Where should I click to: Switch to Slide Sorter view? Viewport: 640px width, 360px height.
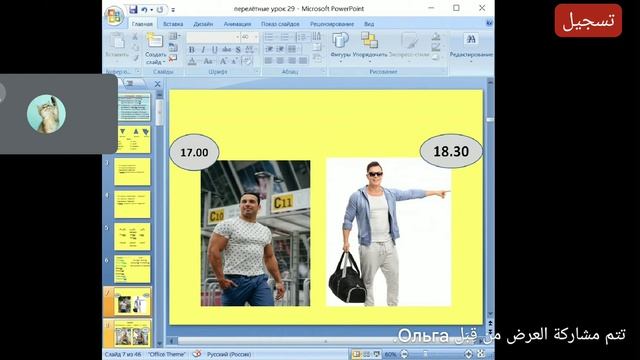[x=366, y=354]
